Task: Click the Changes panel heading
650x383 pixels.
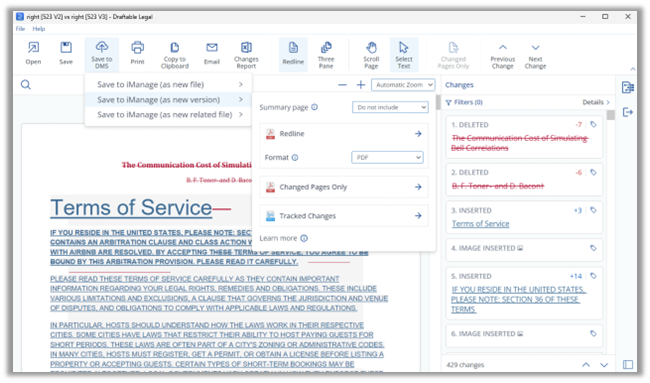Action: (x=459, y=85)
